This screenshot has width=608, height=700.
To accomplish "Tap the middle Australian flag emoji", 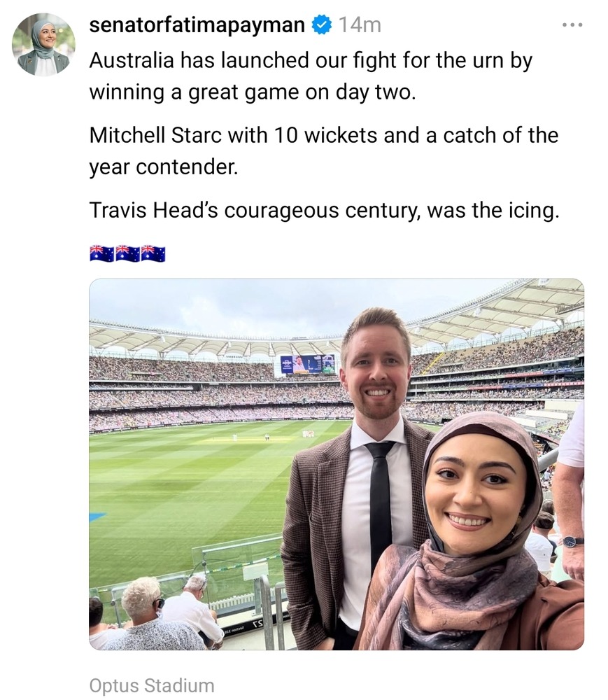I will tap(127, 253).
